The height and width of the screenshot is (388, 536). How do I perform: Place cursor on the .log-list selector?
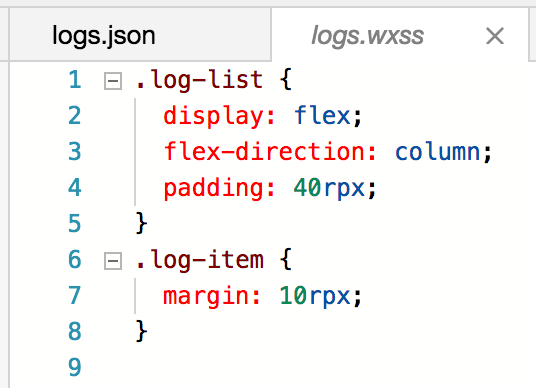[200, 81]
